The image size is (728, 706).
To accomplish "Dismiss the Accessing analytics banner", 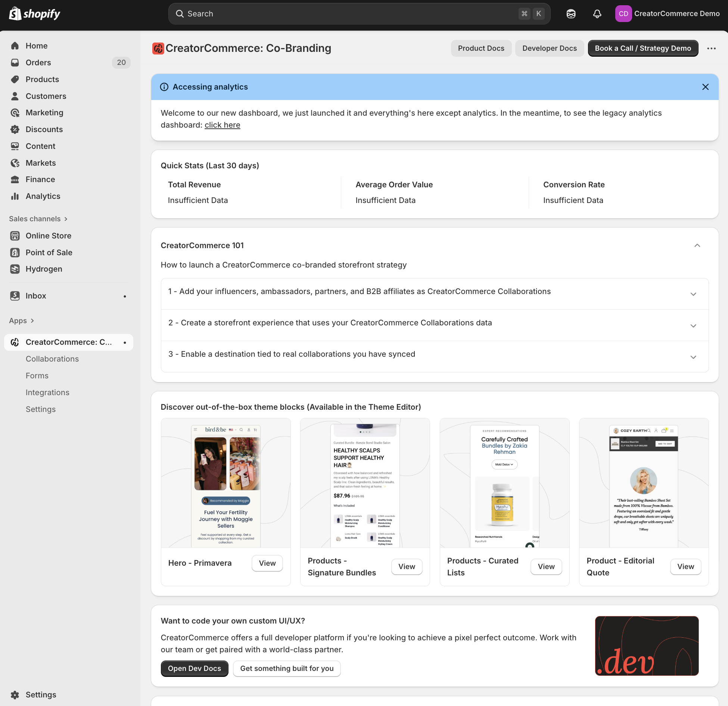I will [x=705, y=87].
